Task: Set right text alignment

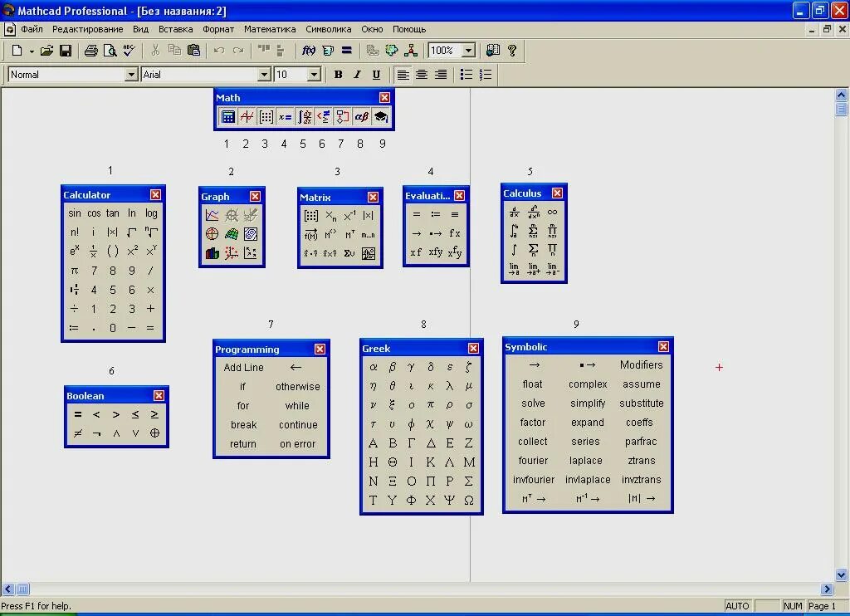Action: (441, 74)
